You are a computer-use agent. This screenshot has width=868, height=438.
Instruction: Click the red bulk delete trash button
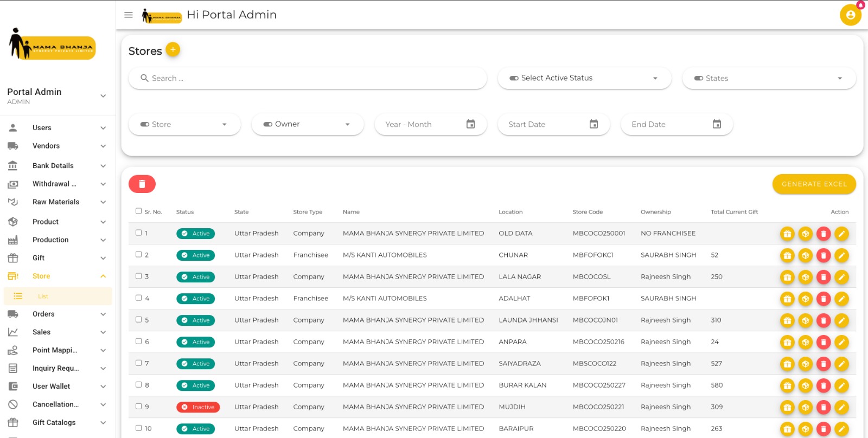(142, 184)
